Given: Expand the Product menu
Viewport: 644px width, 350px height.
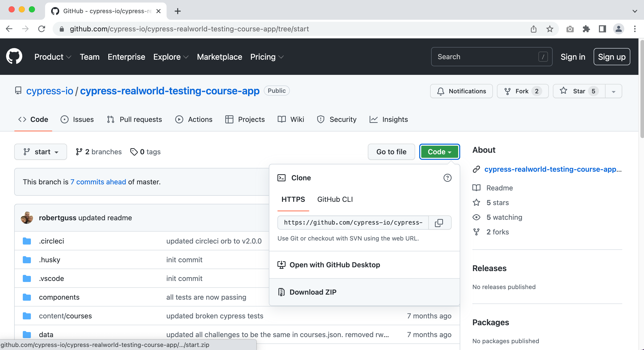Looking at the screenshot, I should click(x=53, y=57).
